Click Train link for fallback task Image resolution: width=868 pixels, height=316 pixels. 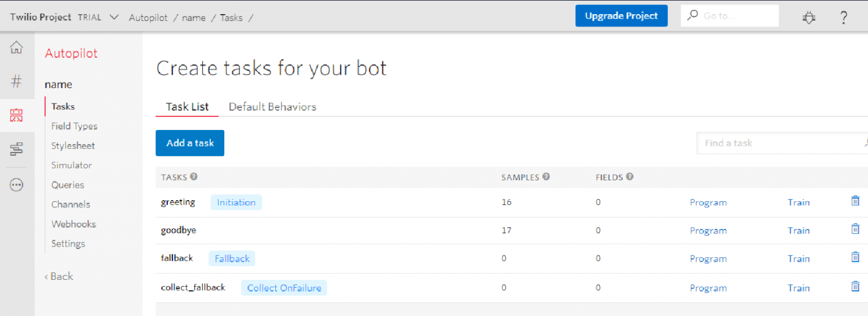[798, 259]
